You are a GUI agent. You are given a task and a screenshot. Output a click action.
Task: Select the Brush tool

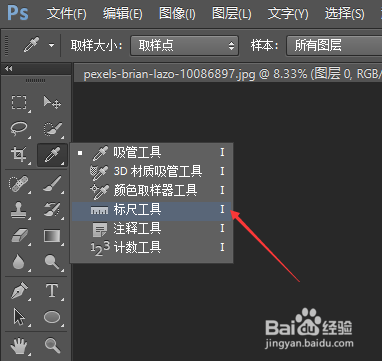[x=52, y=184]
